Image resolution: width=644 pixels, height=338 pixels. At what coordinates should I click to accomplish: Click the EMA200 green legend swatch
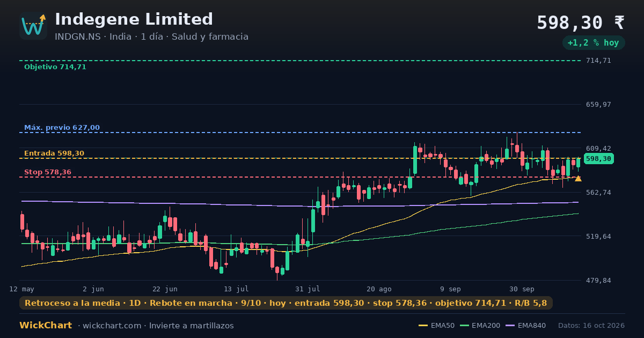[x=464, y=326]
